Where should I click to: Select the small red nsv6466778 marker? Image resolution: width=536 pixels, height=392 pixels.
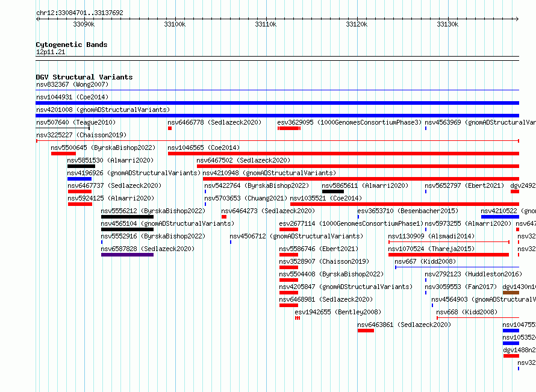(x=170, y=128)
